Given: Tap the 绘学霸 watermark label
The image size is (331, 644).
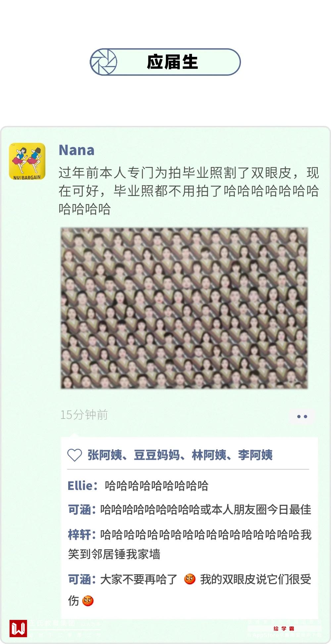Looking at the screenshot, I should (x=284, y=628).
